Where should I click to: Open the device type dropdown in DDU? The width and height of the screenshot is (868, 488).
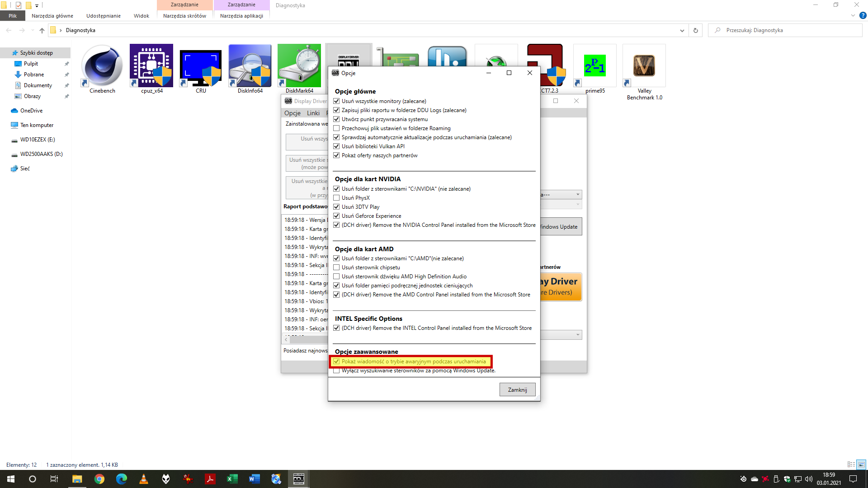(561, 194)
